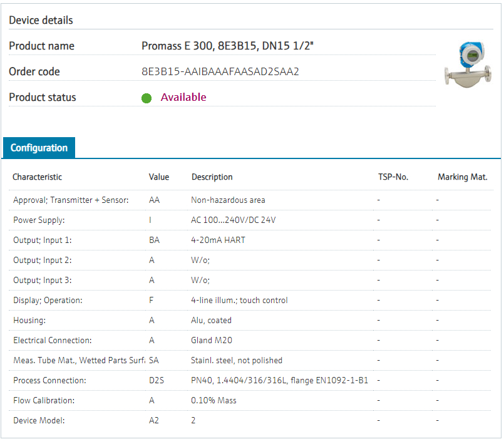Click the Description column header
The image size is (504, 444).
click(212, 177)
